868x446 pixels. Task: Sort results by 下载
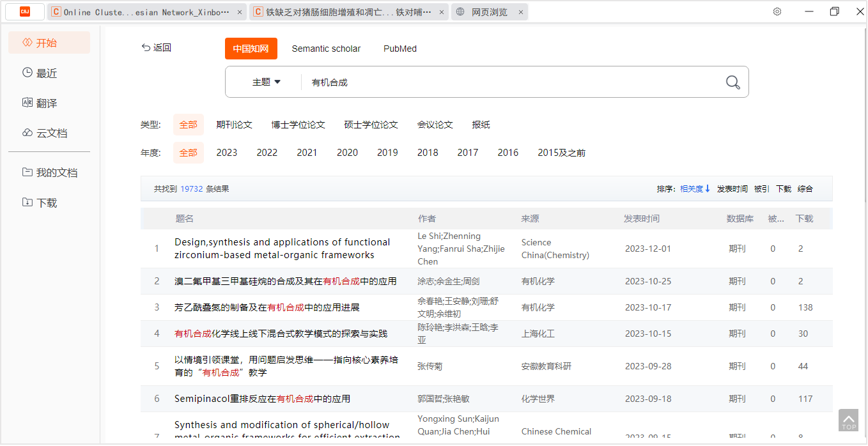coord(784,188)
